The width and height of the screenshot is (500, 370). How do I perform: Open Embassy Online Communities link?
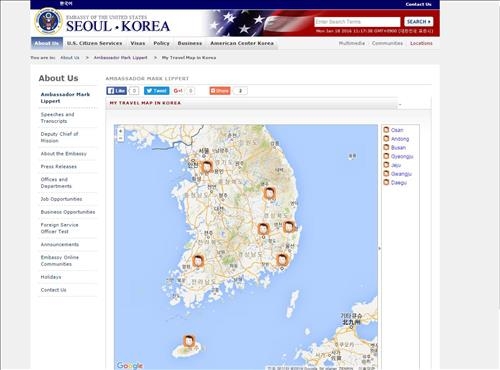pos(60,261)
